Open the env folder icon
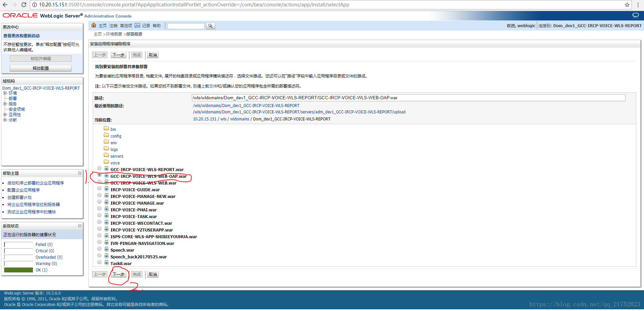Image resolution: width=644 pixels, height=311 pixels. pos(106,142)
